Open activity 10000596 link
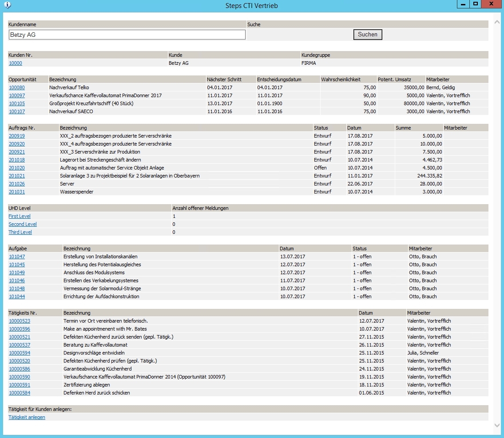 [x=20, y=329]
